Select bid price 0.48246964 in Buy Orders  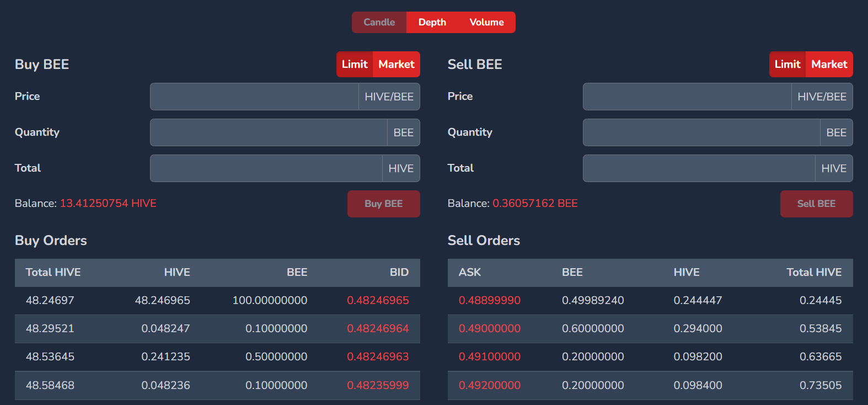click(x=378, y=329)
